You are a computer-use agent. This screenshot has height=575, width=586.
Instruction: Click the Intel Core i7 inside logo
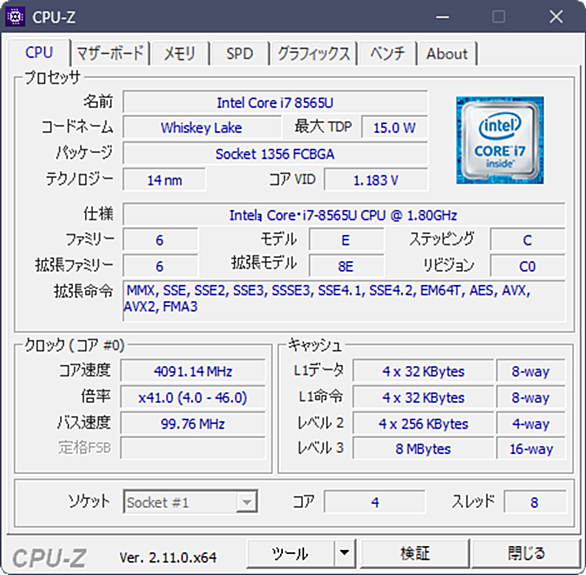tap(500, 140)
